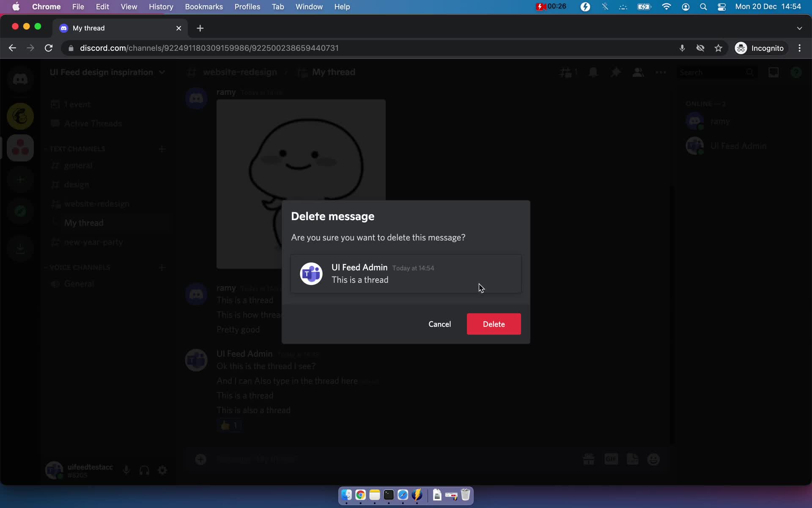Viewport: 812px width, 508px height.
Task: Toggle headphones deafen in user panel
Action: click(x=144, y=470)
